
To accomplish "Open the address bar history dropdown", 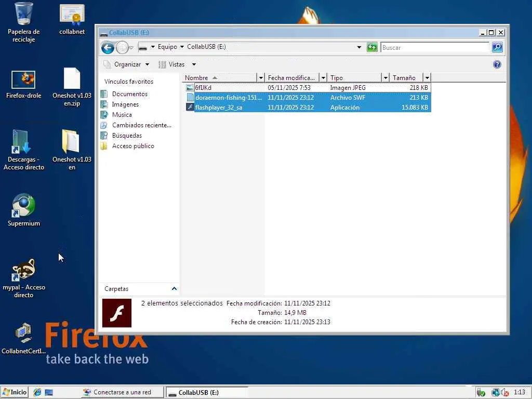I will (359, 47).
